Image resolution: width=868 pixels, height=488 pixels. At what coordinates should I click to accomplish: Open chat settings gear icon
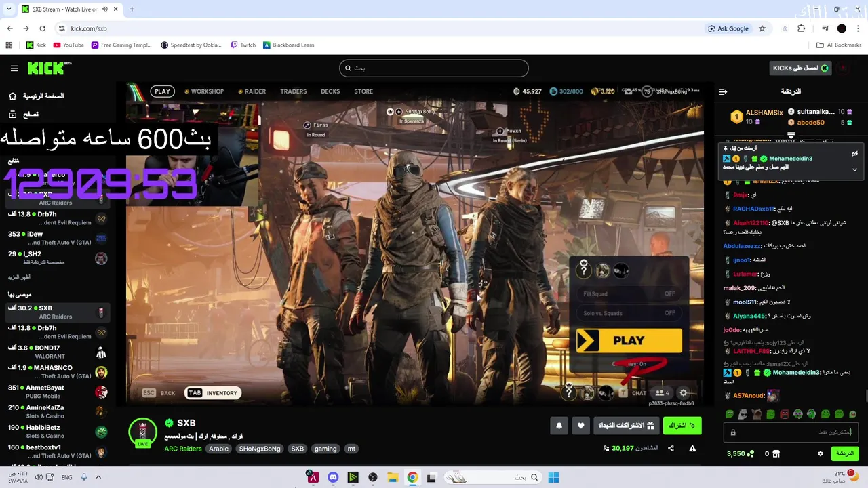(821, 453)
